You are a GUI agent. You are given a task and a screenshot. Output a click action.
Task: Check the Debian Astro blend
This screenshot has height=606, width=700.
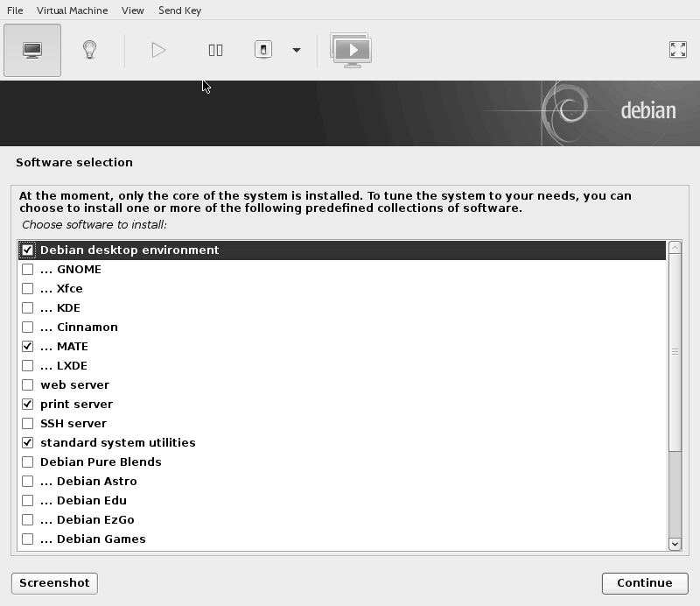click(x=28, y=481)
